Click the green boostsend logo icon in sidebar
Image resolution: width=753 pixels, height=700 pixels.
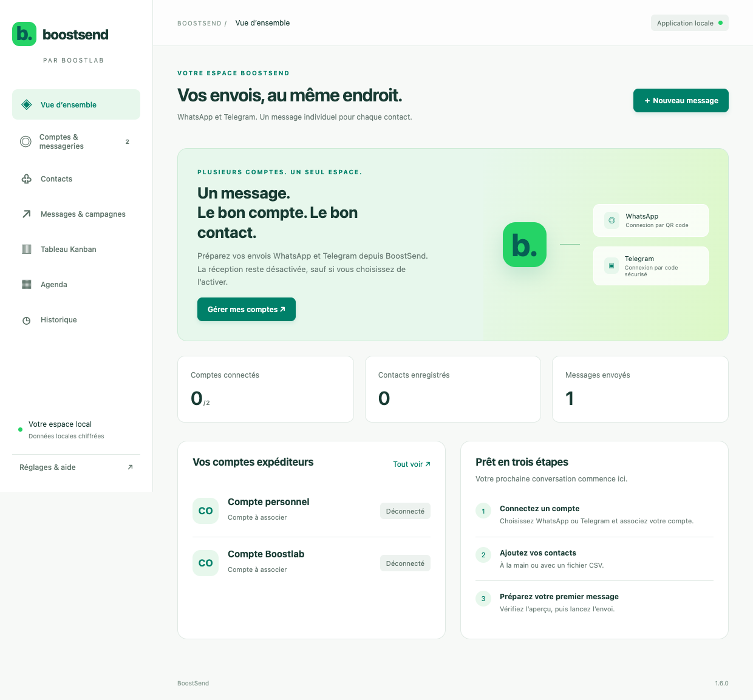pos(24,34)
